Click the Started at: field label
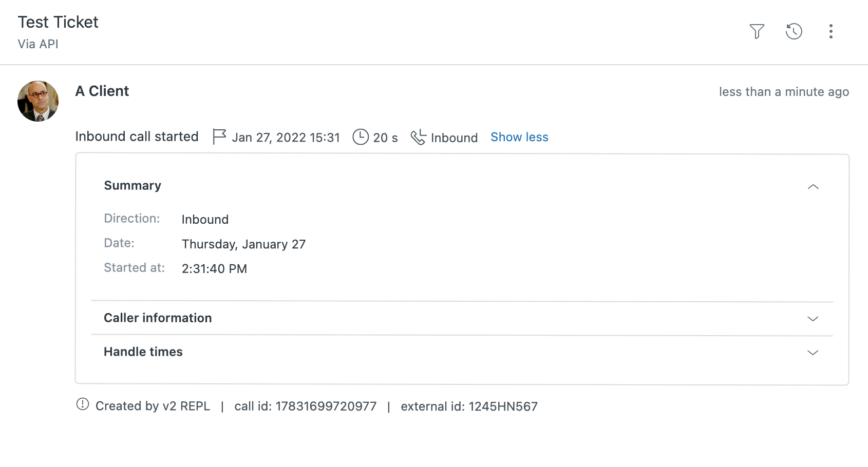This screenshot has height=467, width=868. [134, 268]
